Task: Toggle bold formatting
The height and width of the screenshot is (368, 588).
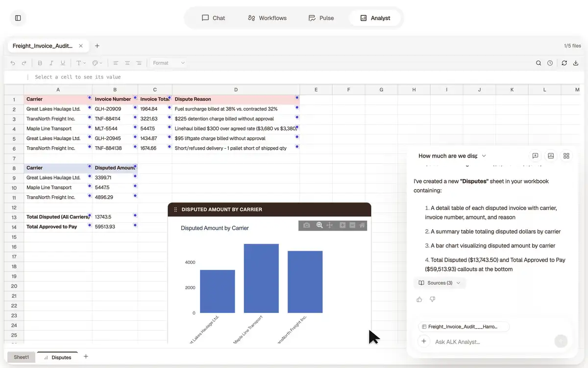Action: click(x=40, y=63)
